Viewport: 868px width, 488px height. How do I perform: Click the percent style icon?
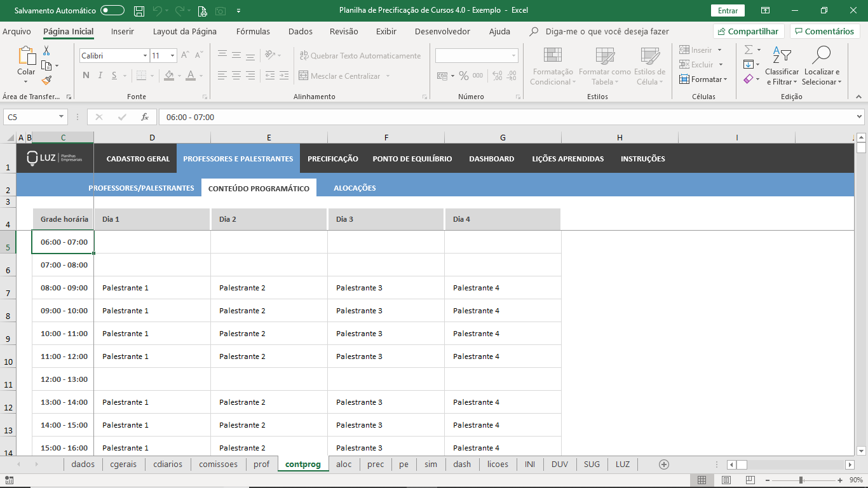point(464,76)
